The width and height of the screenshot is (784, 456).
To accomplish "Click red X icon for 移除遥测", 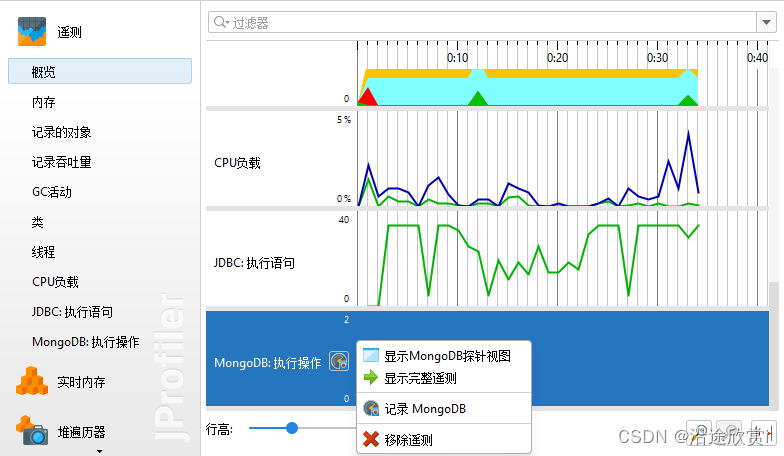I will [370, 439].
